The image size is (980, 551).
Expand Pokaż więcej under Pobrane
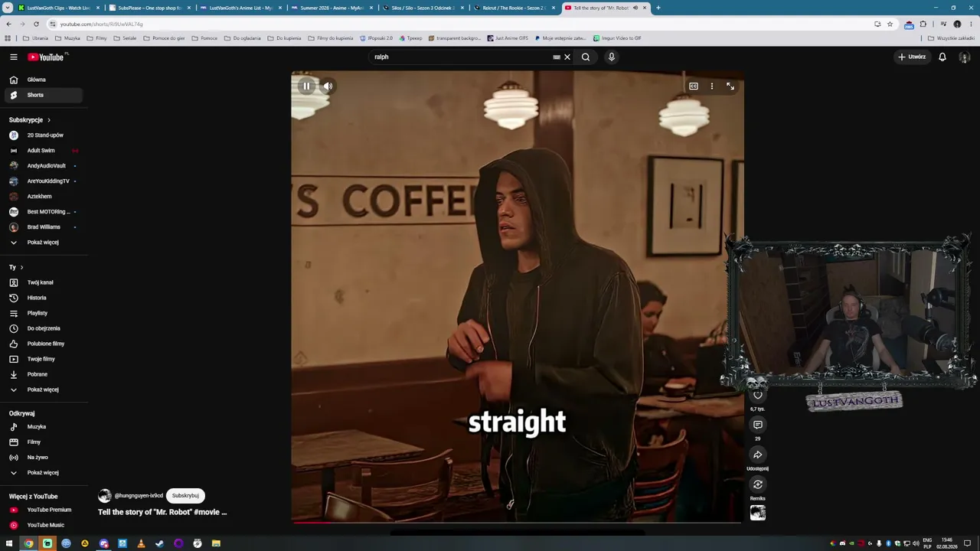[42, 390]
